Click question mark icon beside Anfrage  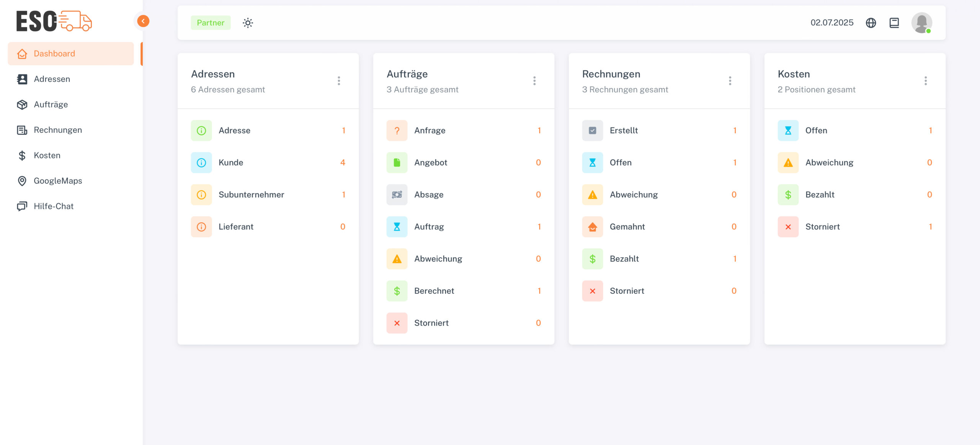(397, 130)
